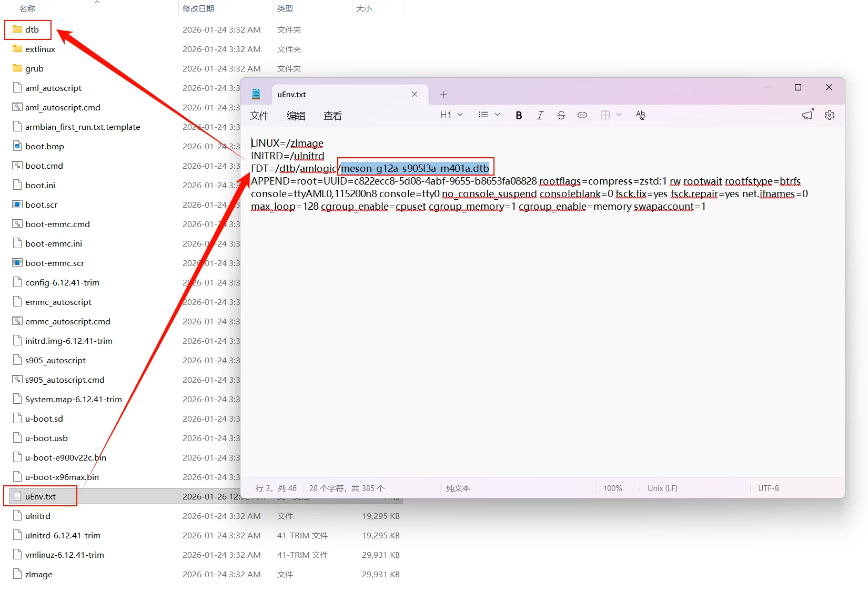Viewport: 868px width, 592px height.
Task: Close the uEnv.txt tab
Action: pyautogui.click(x=415, y=95)
